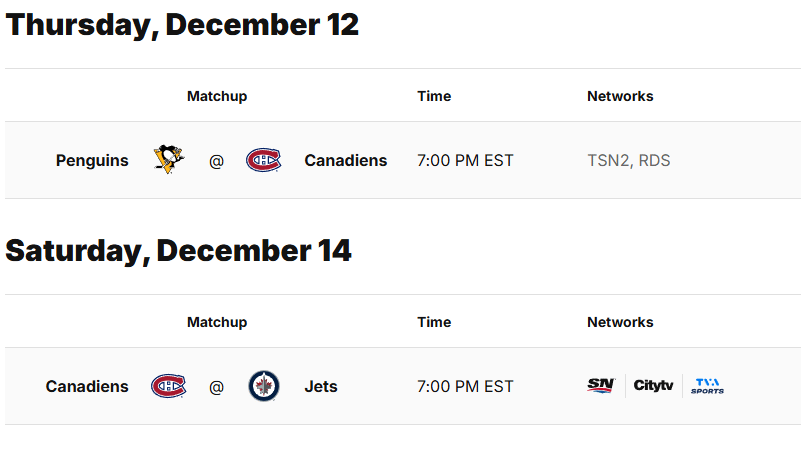The height and width of the screenshot is (452, 801).
Task: Click the Networks column header for Saturday
Action: click(620, 322)
